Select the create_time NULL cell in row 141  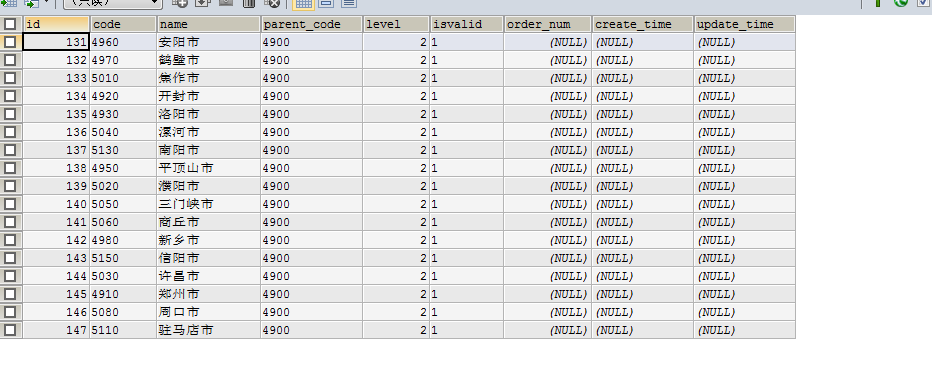click(643, 222)
